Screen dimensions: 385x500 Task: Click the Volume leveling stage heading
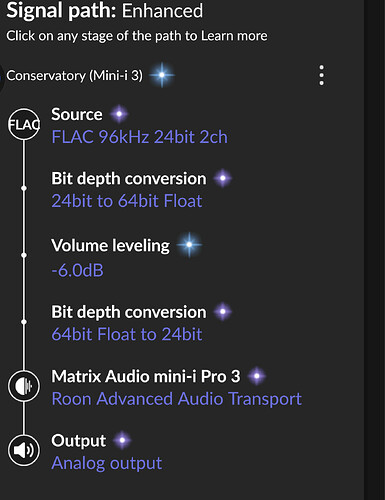pyautogui.click(x=110, y=246)
